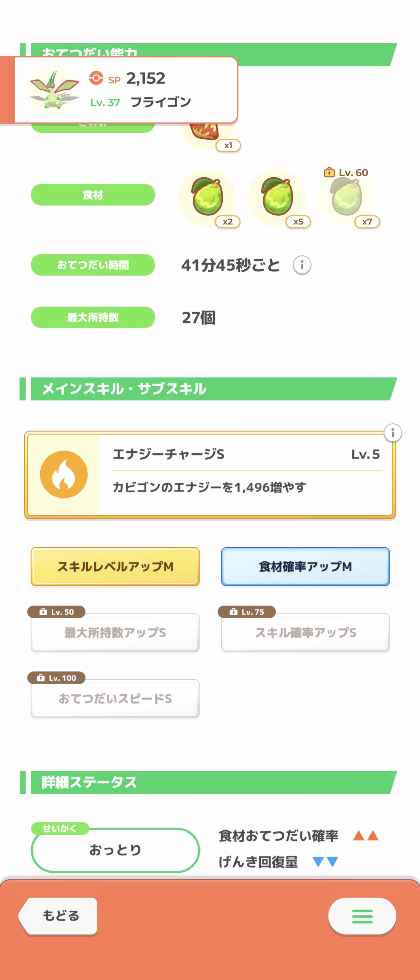
Task: Tap the 食材 label pill
Action: (93, 195)
